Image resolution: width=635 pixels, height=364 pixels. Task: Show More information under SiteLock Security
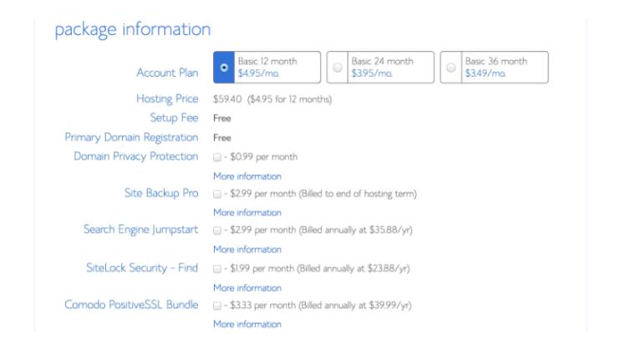point(247,288)
